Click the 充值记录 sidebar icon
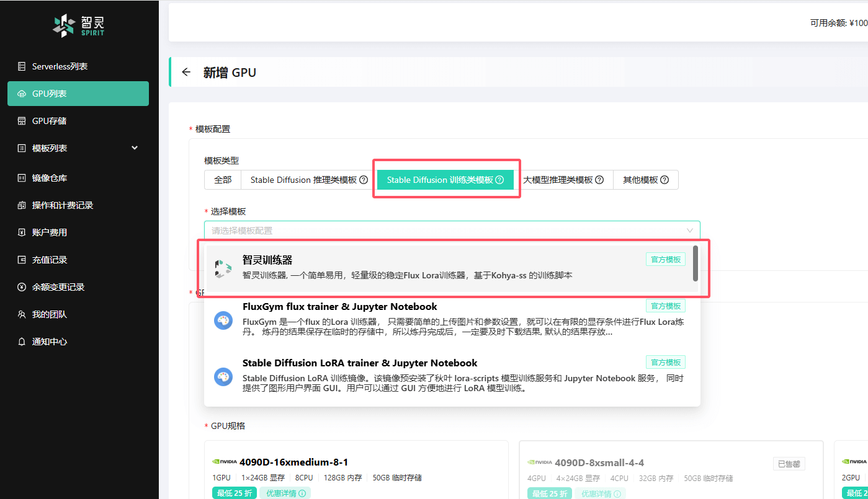The width and height of the screenshot is (868, 499). (x=22, y=260)
